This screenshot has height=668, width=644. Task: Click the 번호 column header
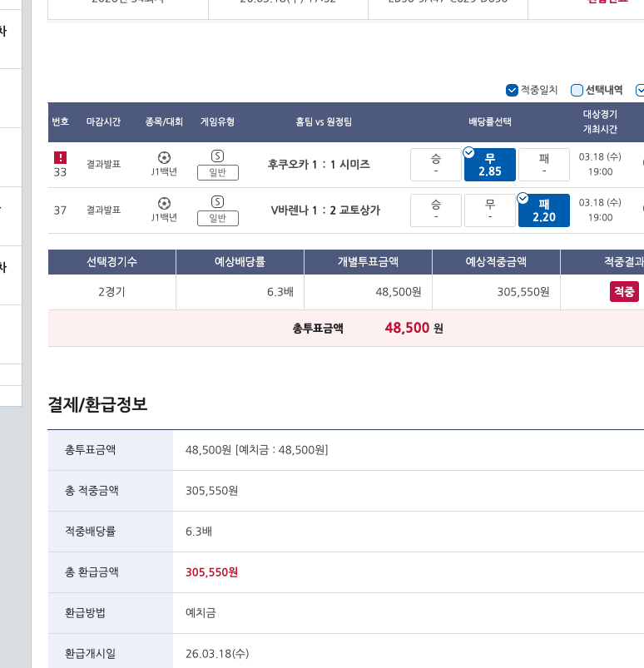click(x=60, y=121)
